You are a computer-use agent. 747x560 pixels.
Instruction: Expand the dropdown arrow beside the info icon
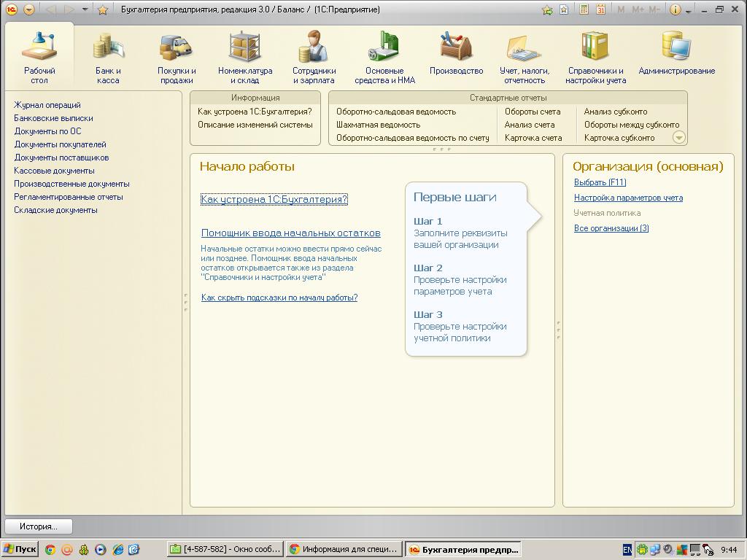[689, 11]
